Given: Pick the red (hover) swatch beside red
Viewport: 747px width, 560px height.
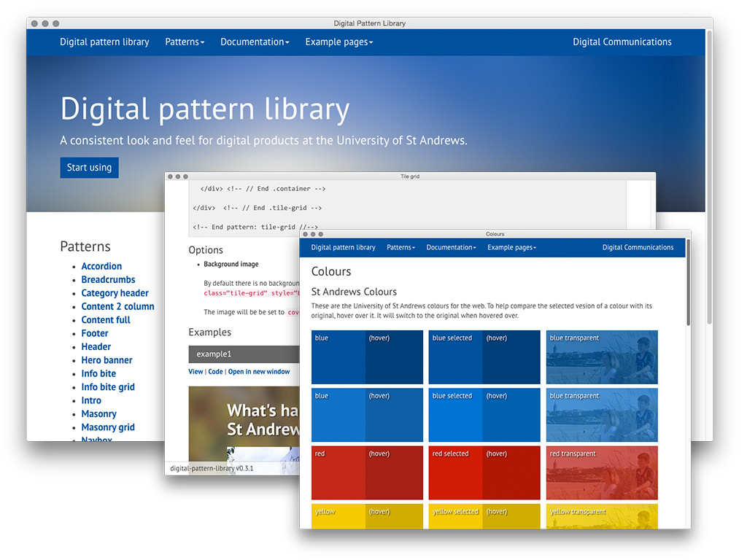Looking at the screenshot, I should pyautogui.click(x=394, y=472).
